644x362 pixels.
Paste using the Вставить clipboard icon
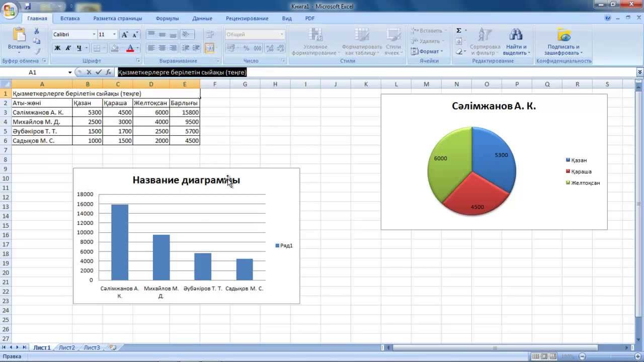click(19, 34)
